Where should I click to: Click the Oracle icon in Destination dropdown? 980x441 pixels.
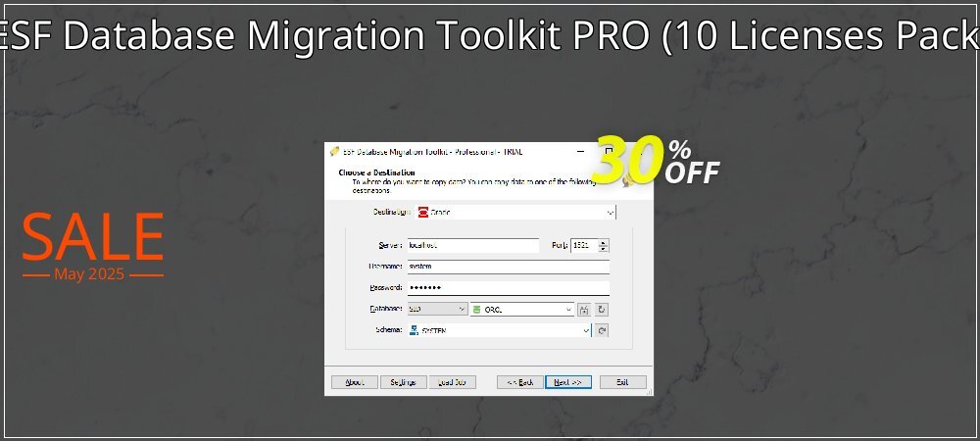(423, 213)
